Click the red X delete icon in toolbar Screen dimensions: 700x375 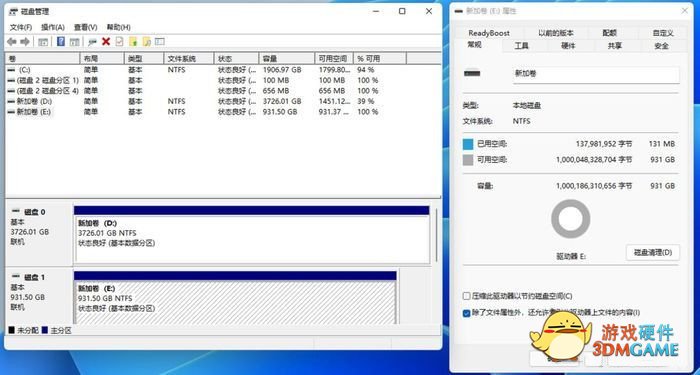pyautogui.click(x=106, y=42)
